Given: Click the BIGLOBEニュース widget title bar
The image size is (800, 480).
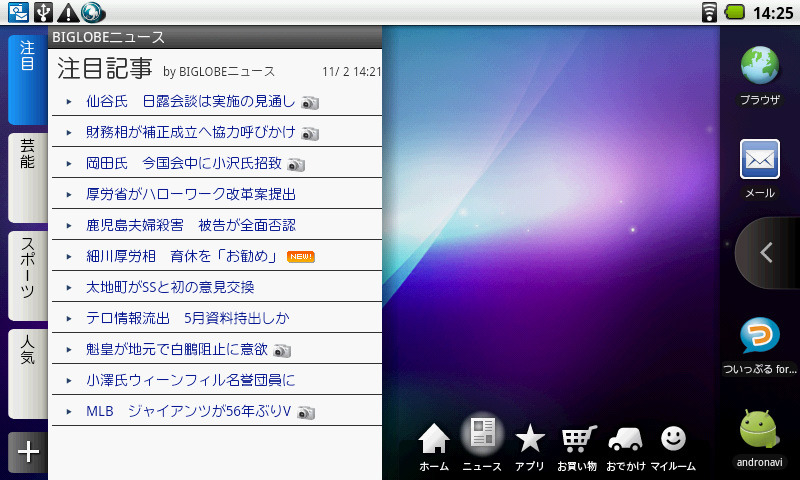Looking at the screenshot, I should click(215, 37).
